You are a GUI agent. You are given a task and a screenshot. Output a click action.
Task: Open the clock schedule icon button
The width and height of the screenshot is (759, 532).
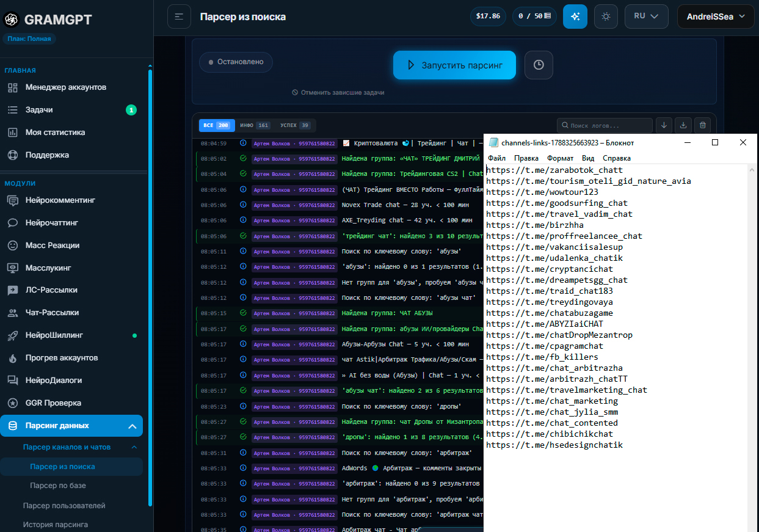pyautogui.click(x=538, y=65)
